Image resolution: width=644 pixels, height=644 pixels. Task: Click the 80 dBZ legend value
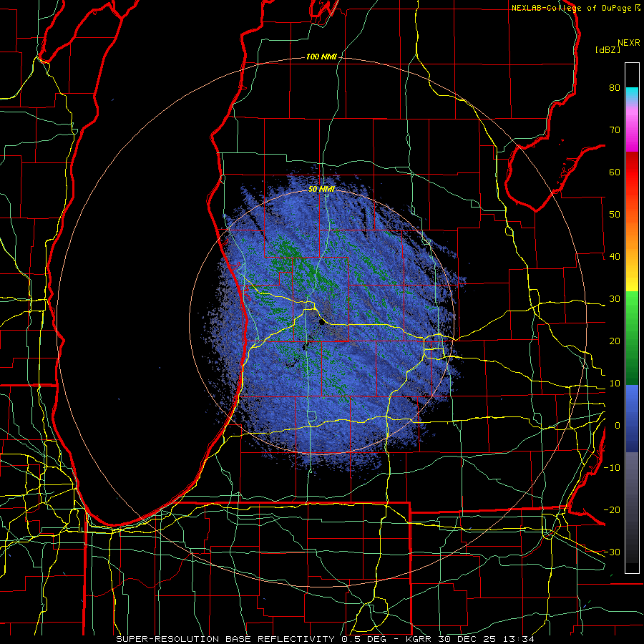(615, 87)
